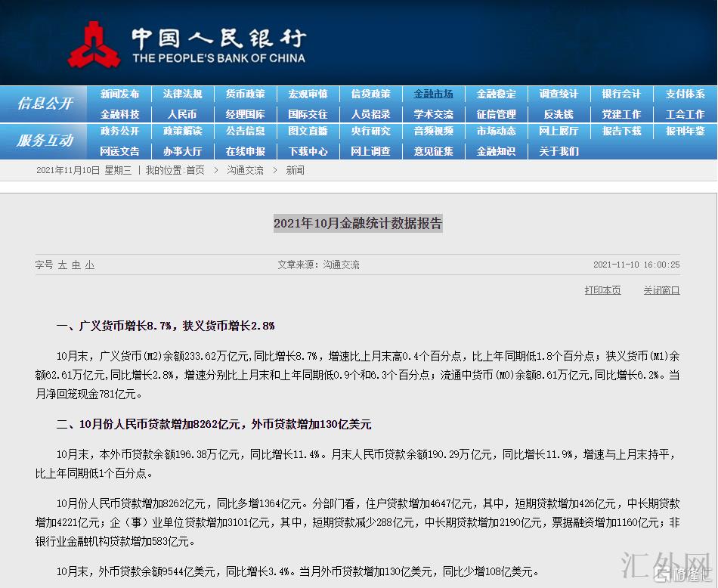Select 调查统计 in the navigation bar
This screenshot has width=718, height=588.
559,94
